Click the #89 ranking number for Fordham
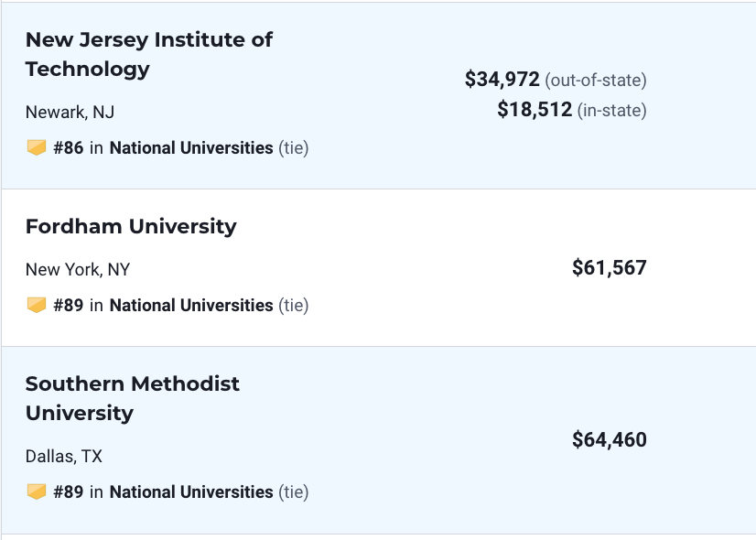The width and height of the screenshot is (756, 540). 68,305
